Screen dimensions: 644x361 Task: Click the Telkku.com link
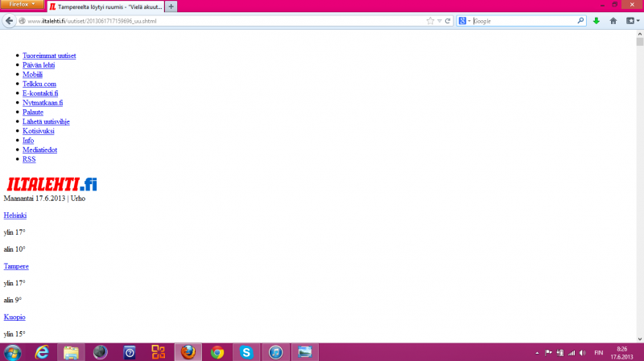(39, 84)
